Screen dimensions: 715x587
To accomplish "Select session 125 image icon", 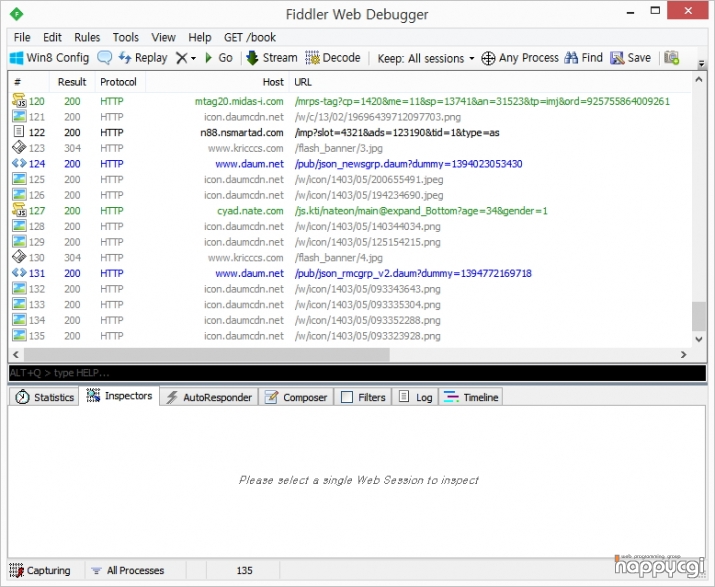I will coord(19,179).
